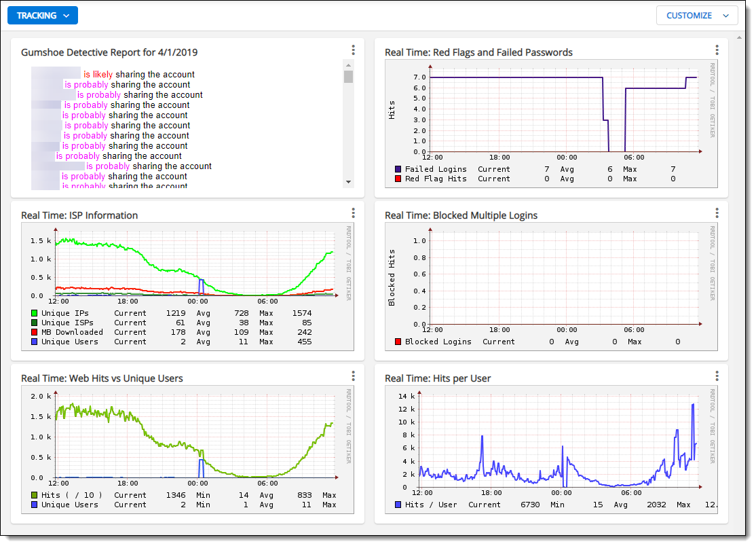Click the Blocked Logins legend color box
The image size is (756, 546).
tap(398, 342)
